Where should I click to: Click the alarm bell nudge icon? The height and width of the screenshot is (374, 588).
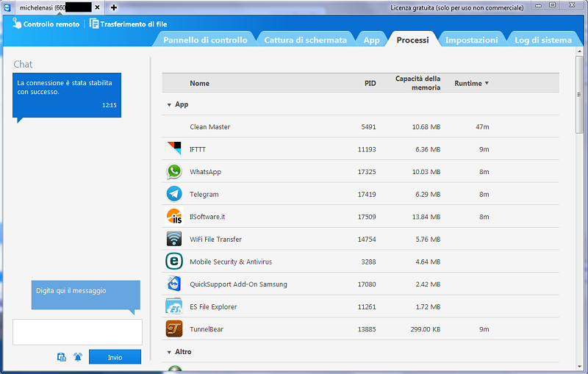tap(78, 357)
